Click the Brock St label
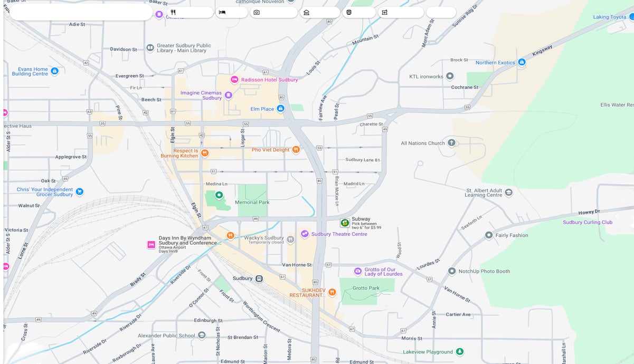This screenshot has width=634, height=364. 459,60
